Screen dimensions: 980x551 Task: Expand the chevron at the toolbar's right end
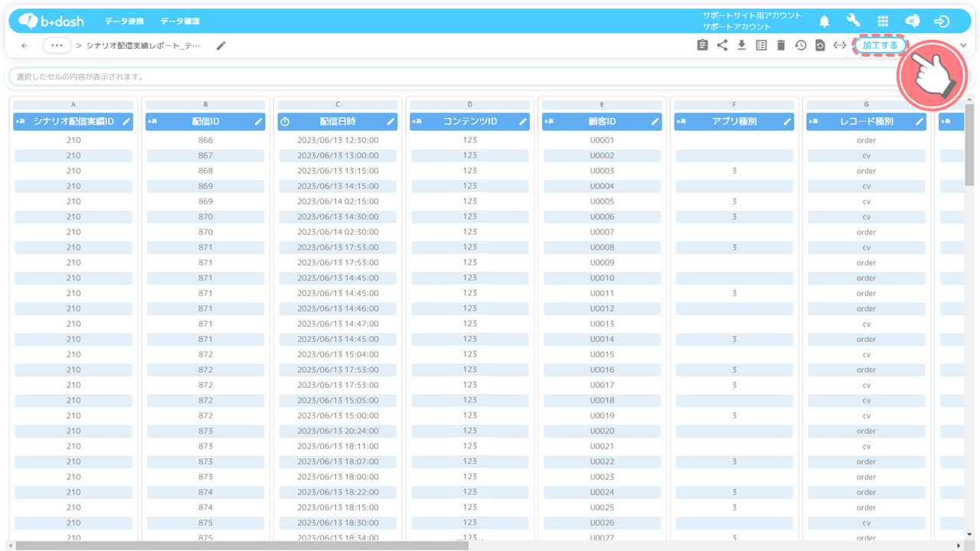pos(963,46)
